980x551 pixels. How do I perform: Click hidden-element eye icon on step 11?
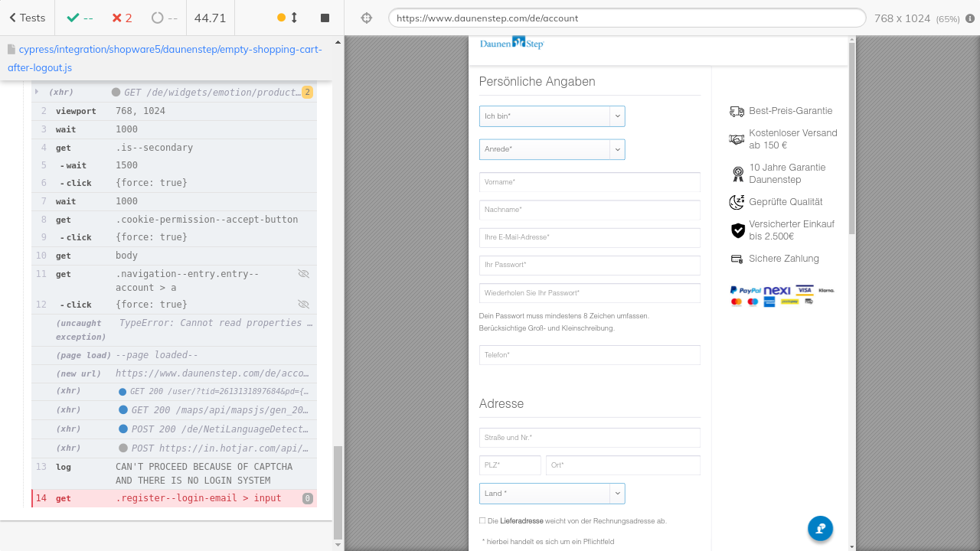(303, 274)
